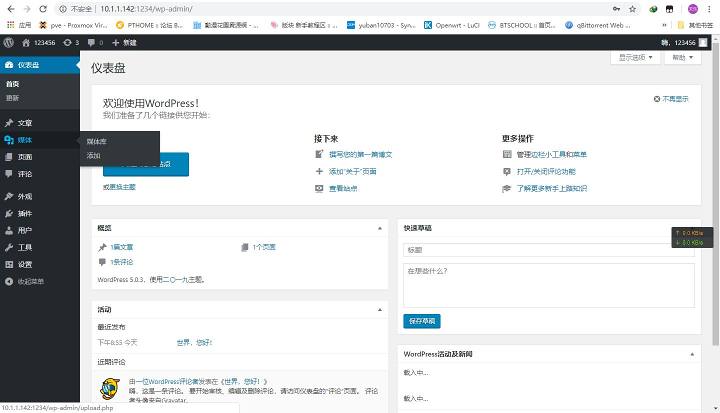The height and width of the screenshot is (413, 720).
Task: Click the browser address bar URL
Action: (146, 9)
